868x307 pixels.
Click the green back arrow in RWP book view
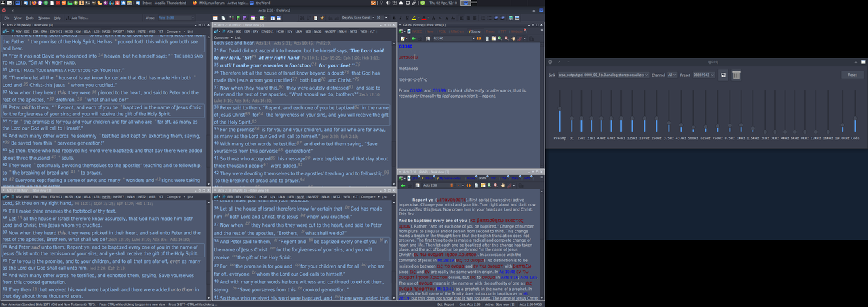click(x=403, y=185)
